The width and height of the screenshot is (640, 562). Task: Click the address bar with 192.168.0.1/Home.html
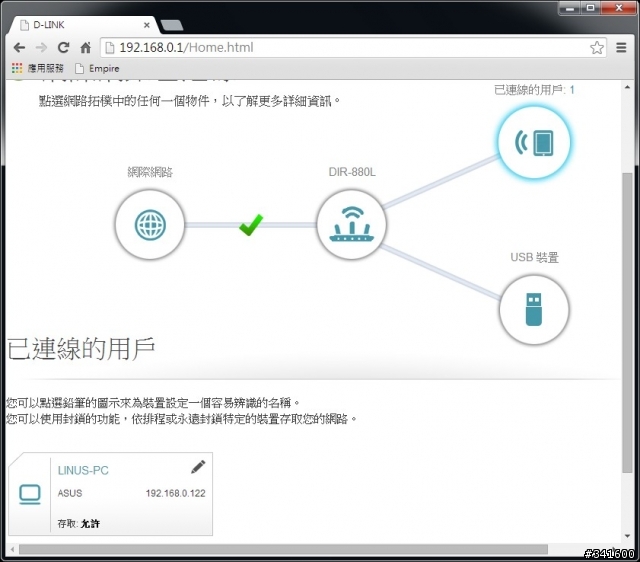353,48
